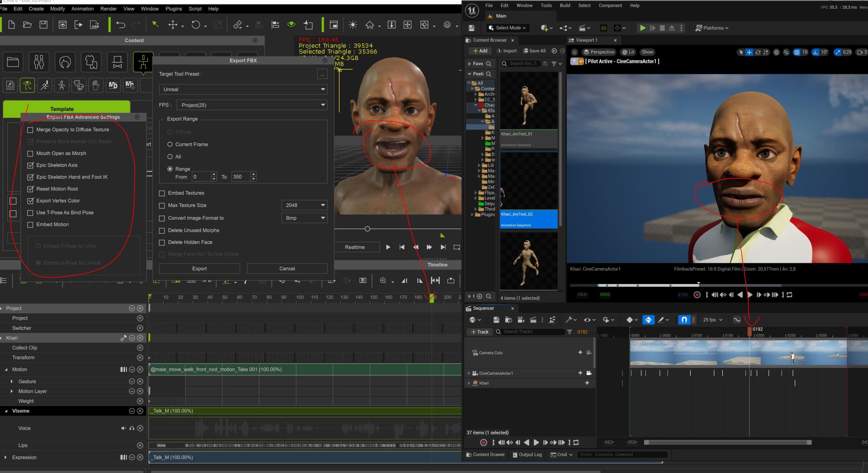Click the iClone viewport playback slider handle
This screenshot has height=473, width=868.
367,229
